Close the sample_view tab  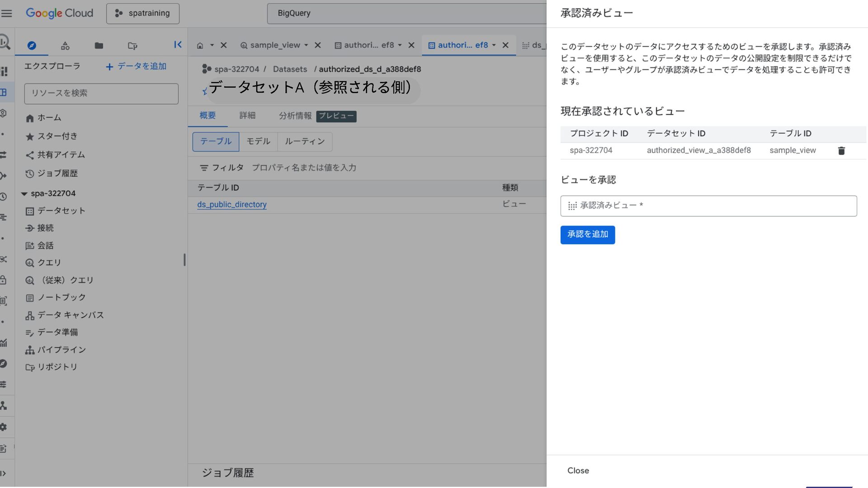[318, 45]
